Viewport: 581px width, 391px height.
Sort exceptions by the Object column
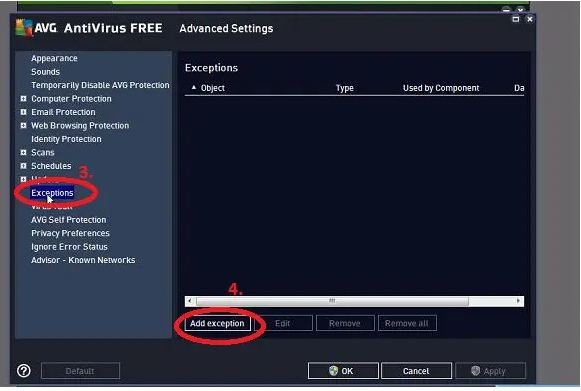pyautogui.click(x=213, y=88)
